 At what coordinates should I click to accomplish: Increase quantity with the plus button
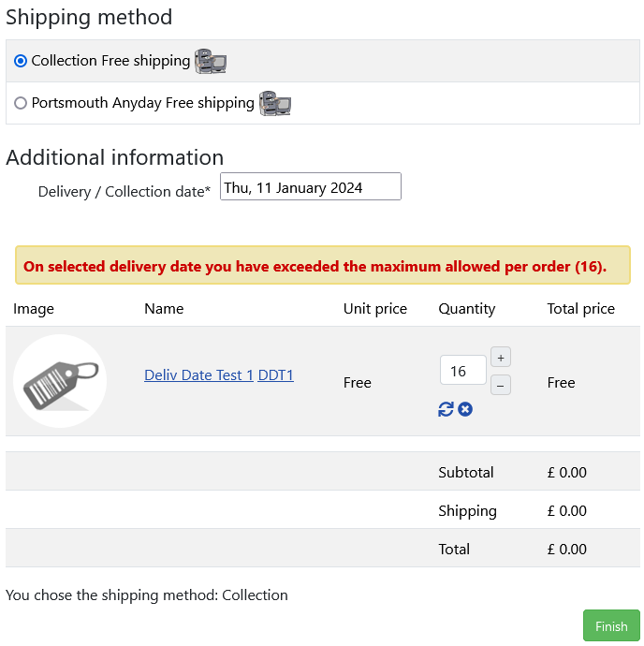pyautogui.click(x=501, y=358)
